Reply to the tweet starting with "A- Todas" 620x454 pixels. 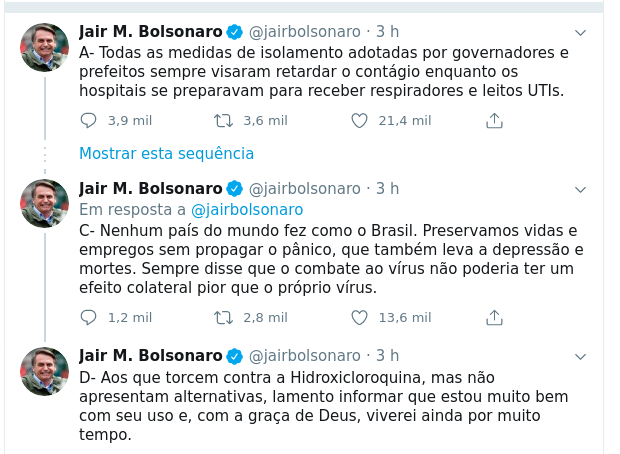click(x=88, y=121)
